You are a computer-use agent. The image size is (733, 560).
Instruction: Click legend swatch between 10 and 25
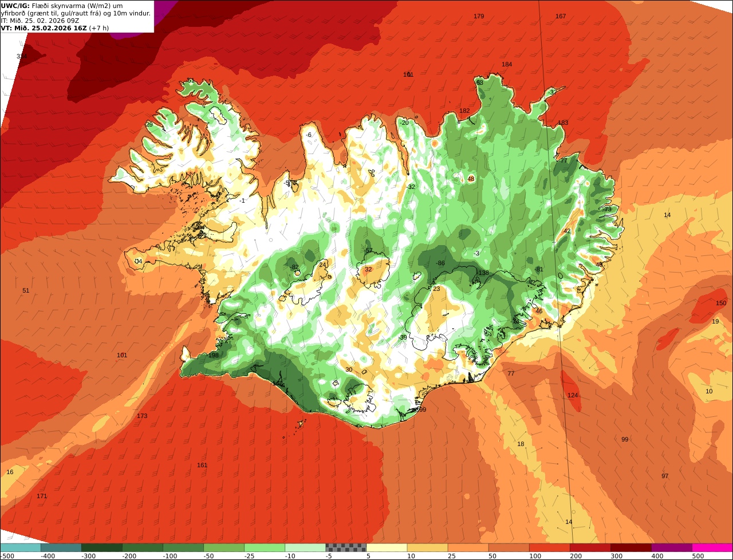point(427,547)
